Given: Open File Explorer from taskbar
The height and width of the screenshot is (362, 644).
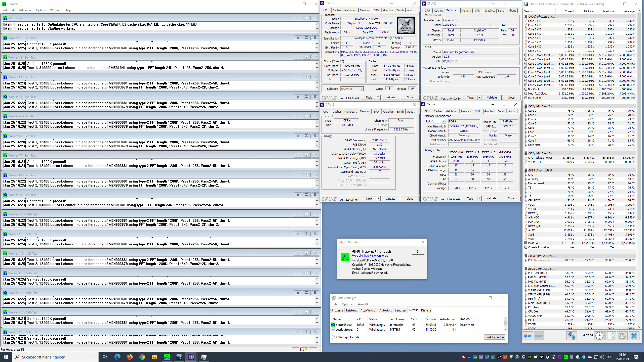Looking at the screenshot, I should pyautogui.click(x=154, y=357).
